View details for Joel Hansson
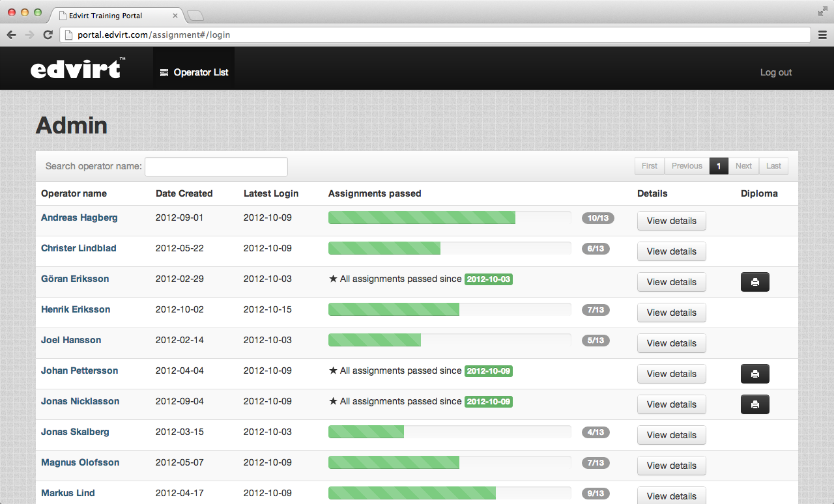This screenshot has width=834, height=504. point(672,343)
